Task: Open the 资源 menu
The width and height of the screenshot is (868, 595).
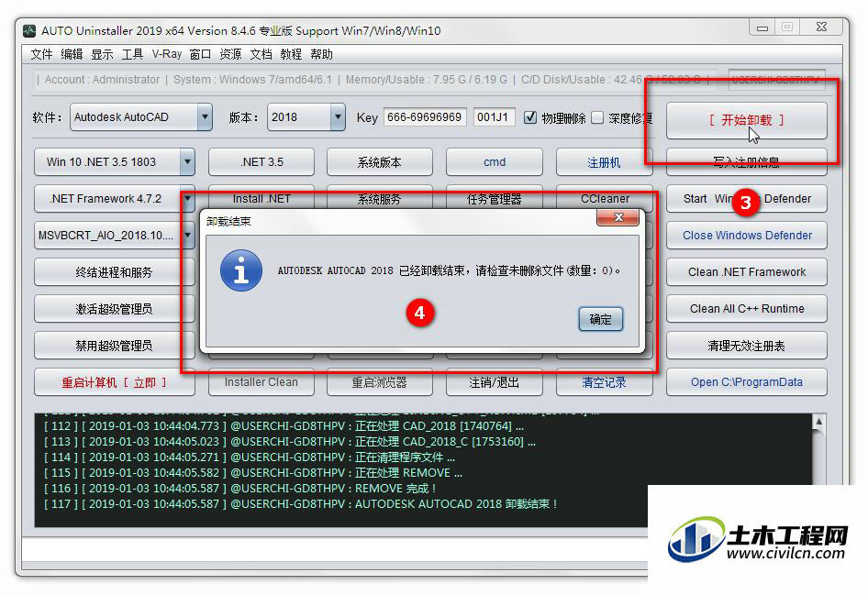Action: (x=230, y=54)
